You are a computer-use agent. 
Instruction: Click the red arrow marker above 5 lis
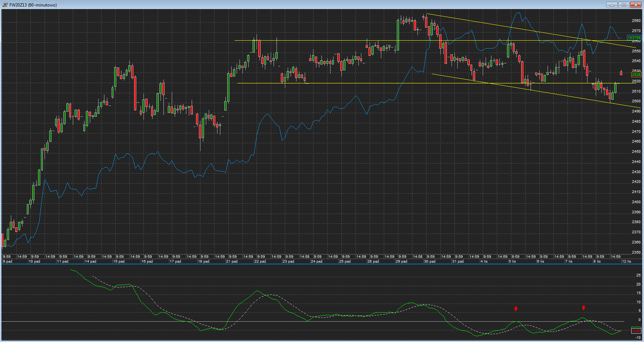click(516, 309)
